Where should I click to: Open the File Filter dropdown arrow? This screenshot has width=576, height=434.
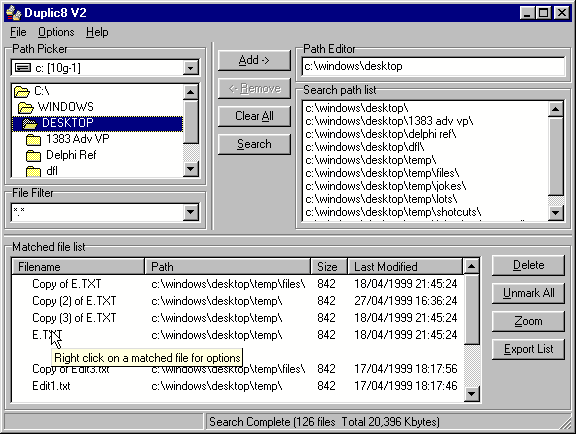click(191, 212)
